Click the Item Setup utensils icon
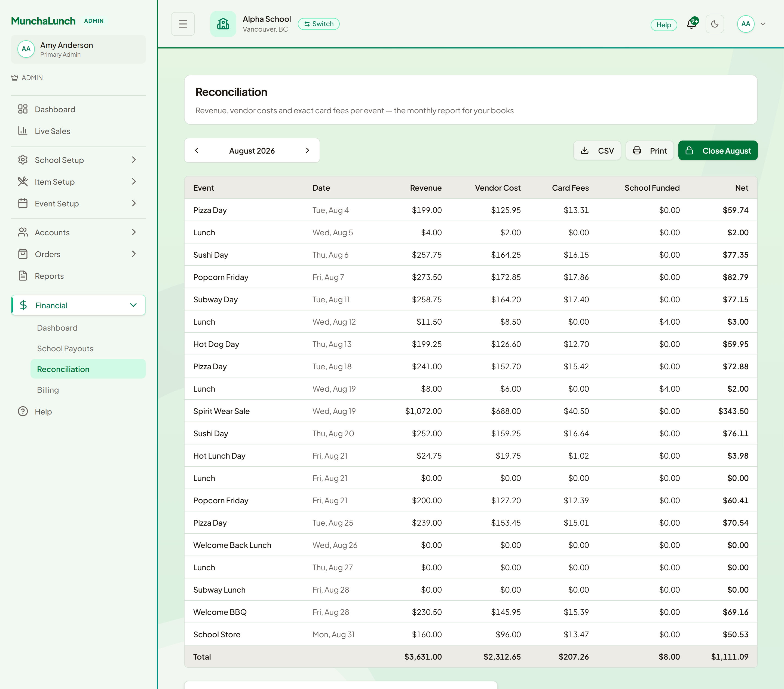Viewport: 784px width, 689px height. 23,181
